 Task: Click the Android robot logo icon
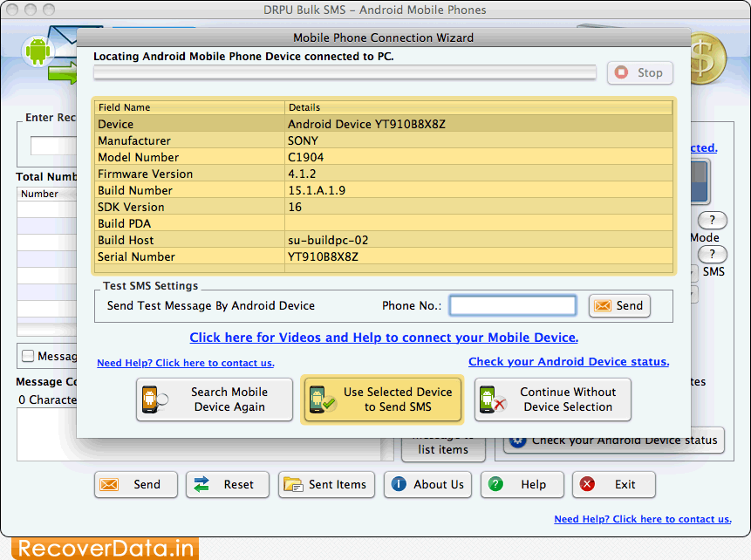(38, 51)
